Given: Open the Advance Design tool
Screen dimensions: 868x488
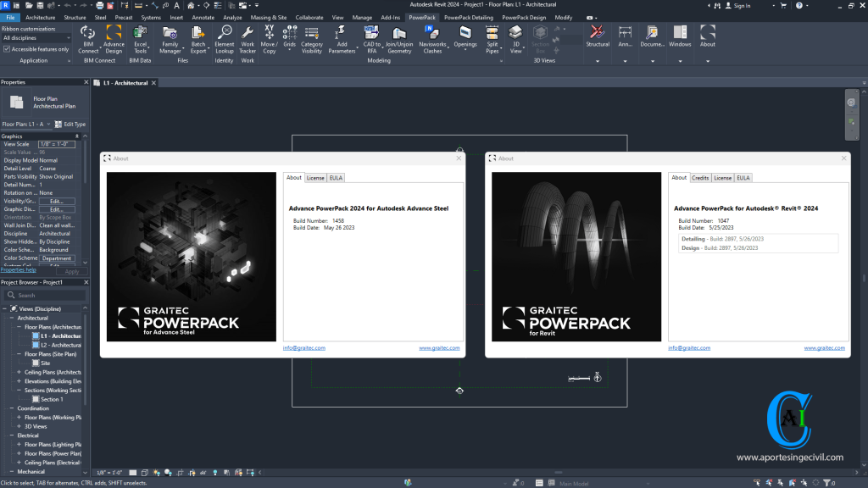Looking at the screenshot, I should (x=113, y=42).
